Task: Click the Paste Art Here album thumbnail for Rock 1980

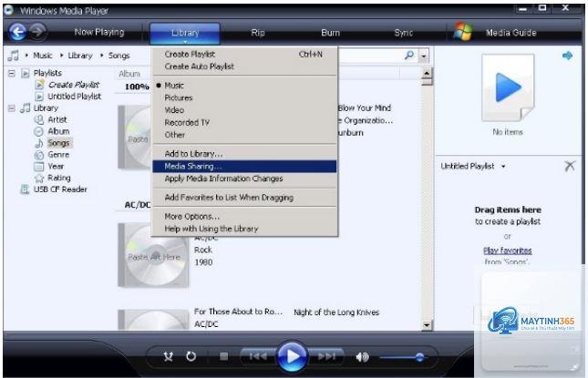Action: point(154,256)
